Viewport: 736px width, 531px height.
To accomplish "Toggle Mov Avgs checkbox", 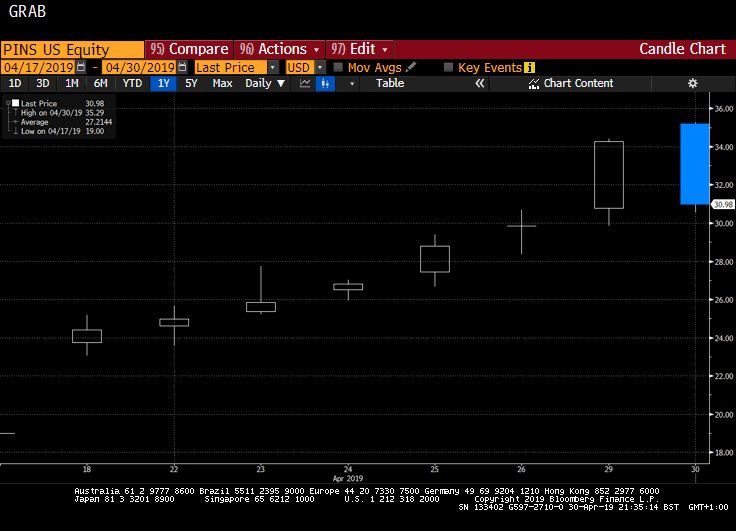I will click(338, 67).
